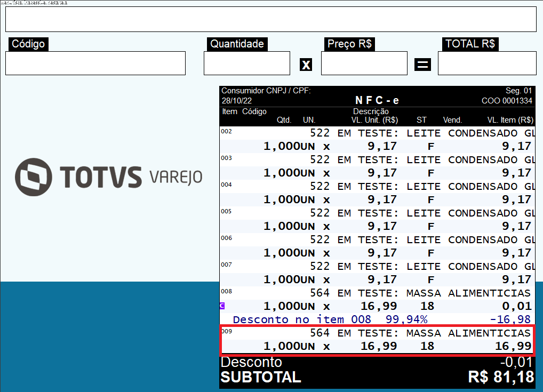Click the Desconto -0,01 value
The image size is (543, 392).
pyautogui.click(x=516, y=362)
